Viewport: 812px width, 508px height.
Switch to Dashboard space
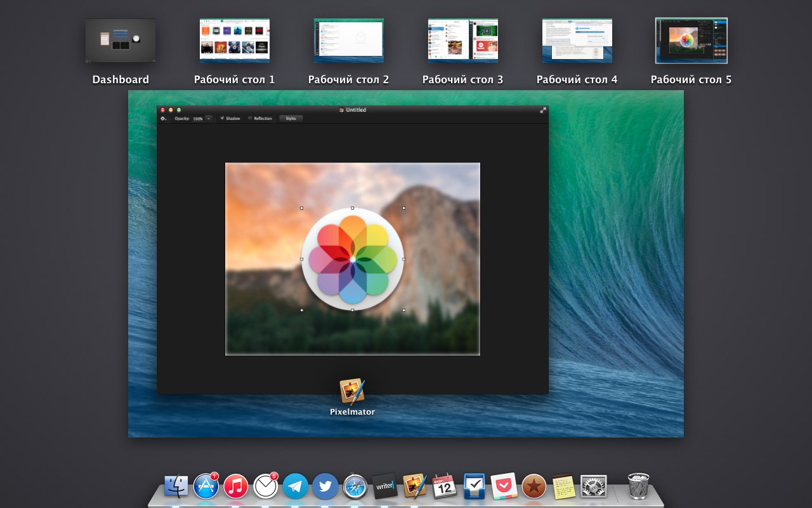pos(121,41)
